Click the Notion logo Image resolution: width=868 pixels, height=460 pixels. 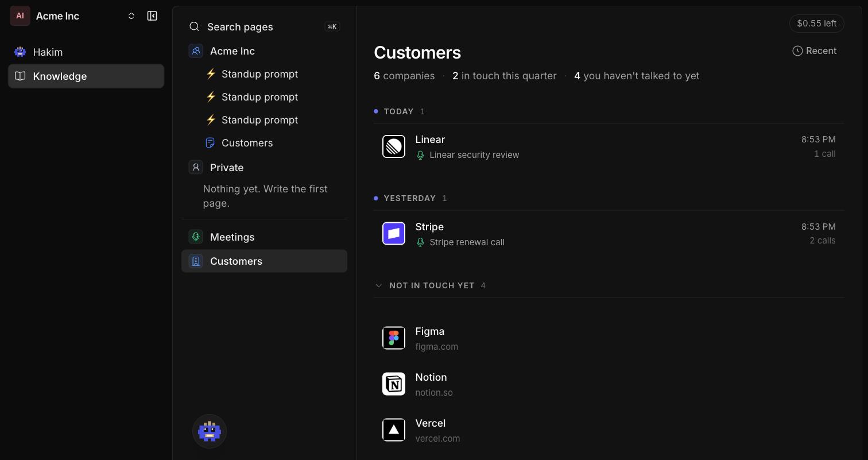click(x=394, y=384)
